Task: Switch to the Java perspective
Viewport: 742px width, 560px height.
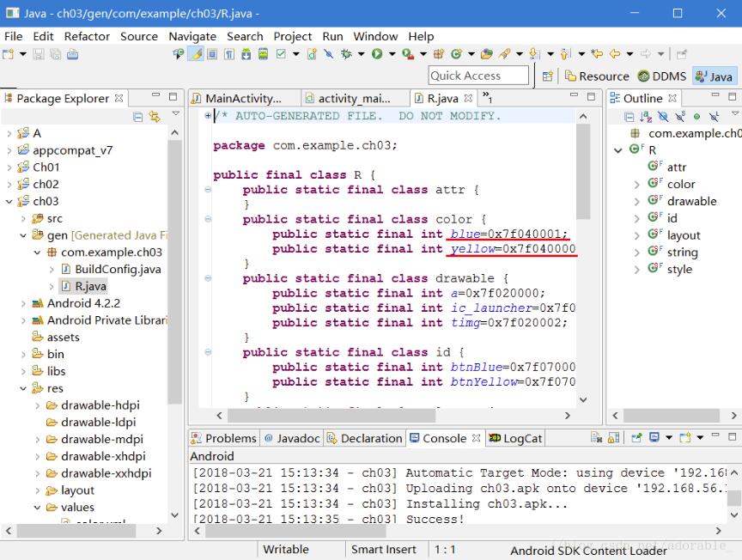Action: coord(714,76)
